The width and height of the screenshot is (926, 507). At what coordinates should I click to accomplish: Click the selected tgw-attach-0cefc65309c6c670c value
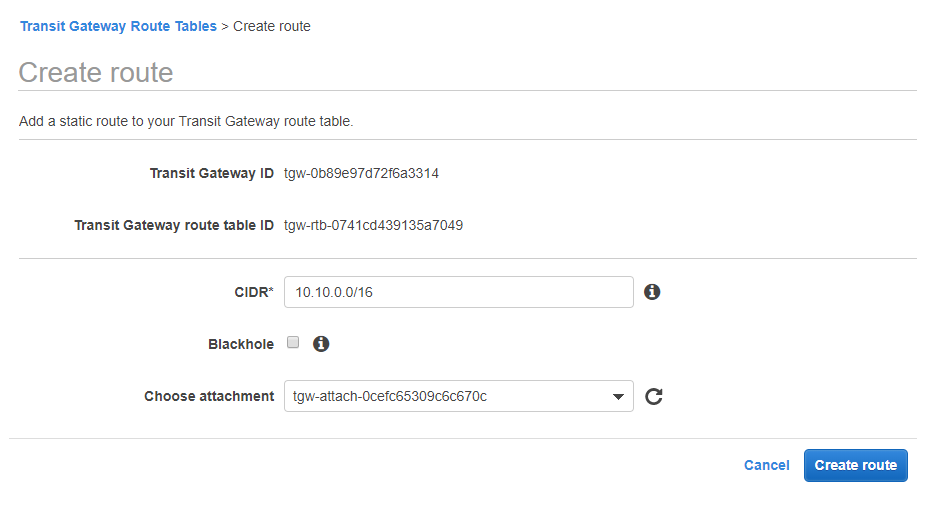[390, 396]
